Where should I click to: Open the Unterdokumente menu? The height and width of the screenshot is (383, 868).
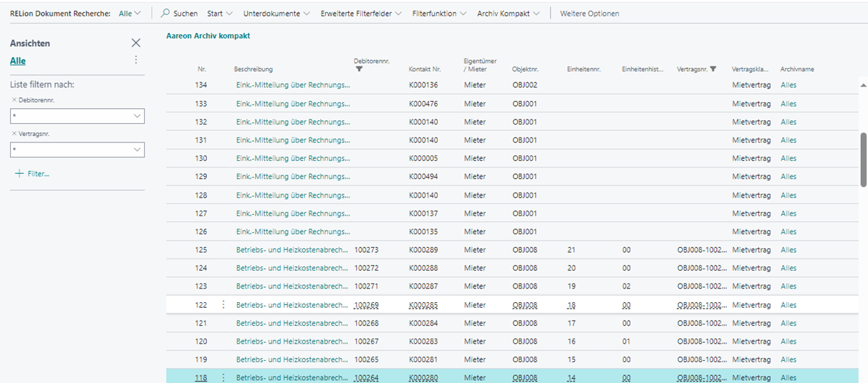pyautogui.click(x=276, y=14)
